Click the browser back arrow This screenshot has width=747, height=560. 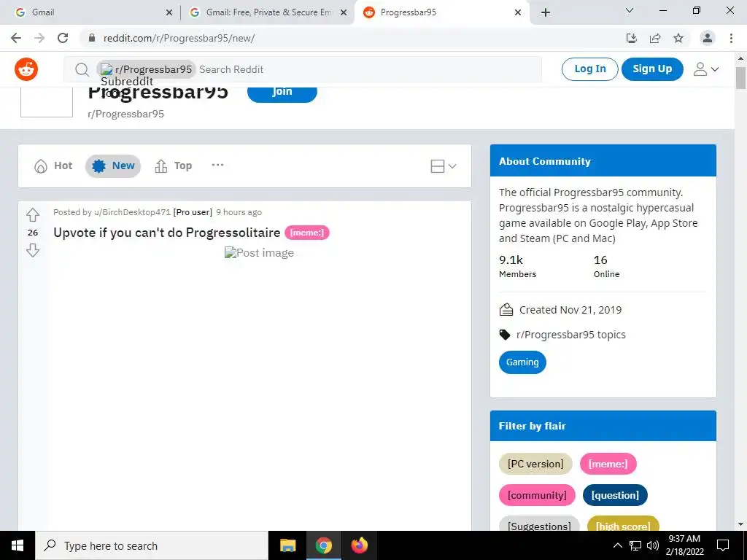[x=16, y=38]
